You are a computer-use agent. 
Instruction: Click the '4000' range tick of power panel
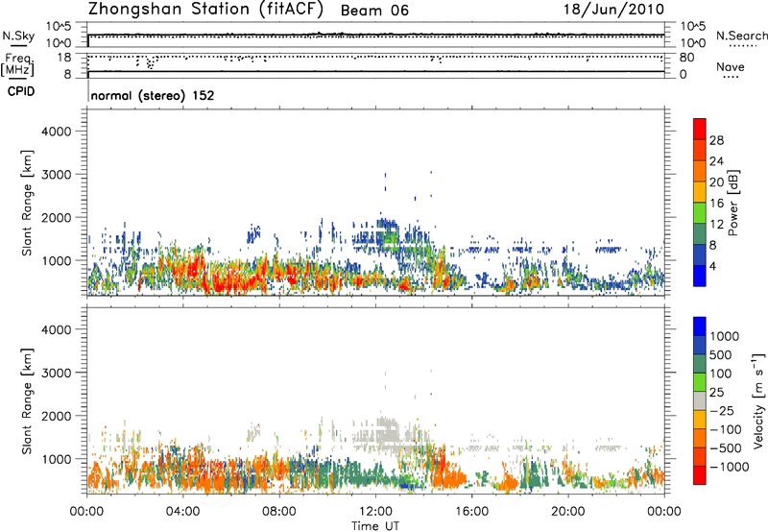57,132
